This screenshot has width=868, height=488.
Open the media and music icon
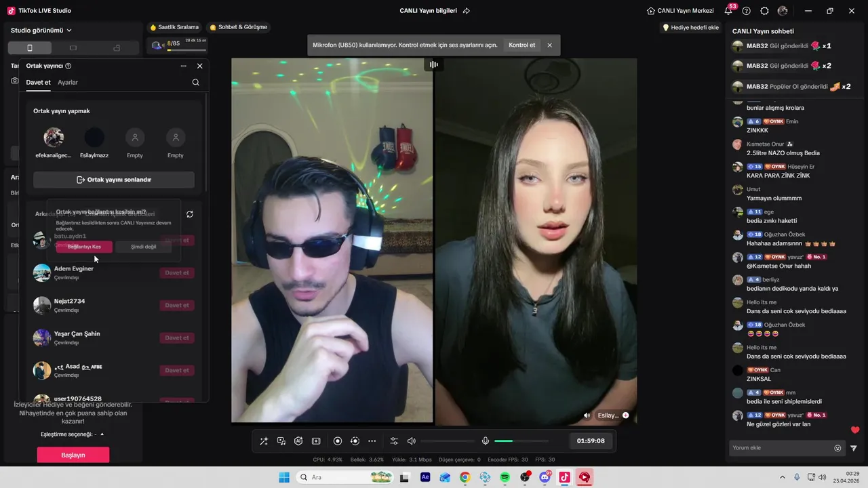click(281, 441)
